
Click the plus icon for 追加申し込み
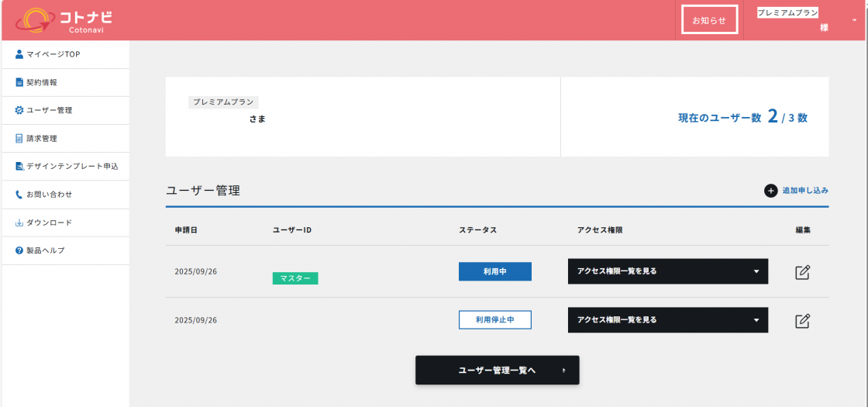tap(770, 191)
